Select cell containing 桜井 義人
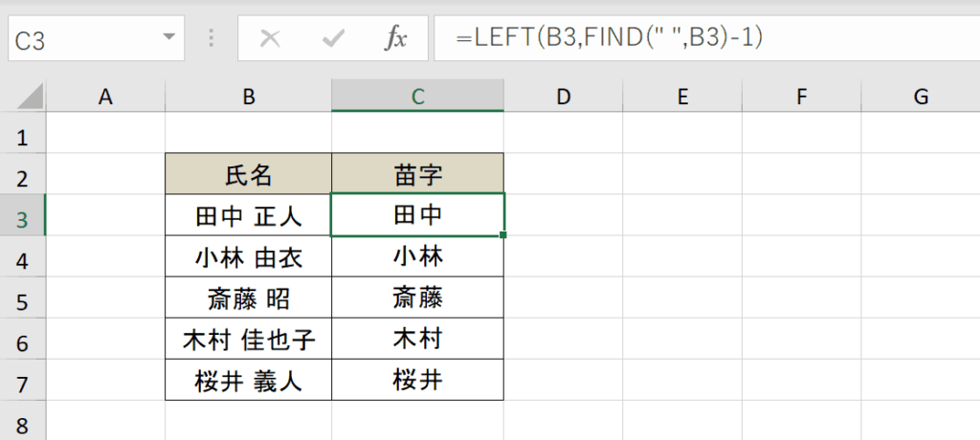 (249, 380)
